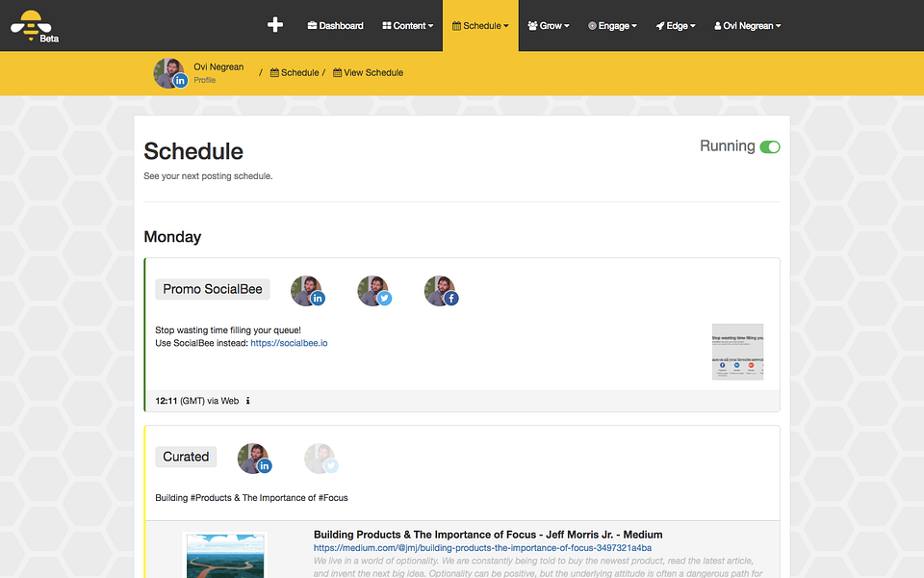Click the Beta label under logo
924x578 pixels.
(x=49, y=39)
